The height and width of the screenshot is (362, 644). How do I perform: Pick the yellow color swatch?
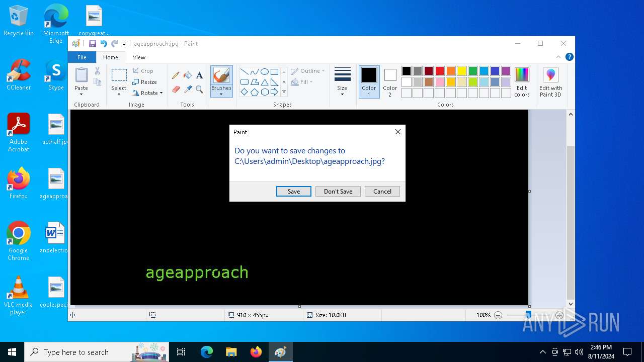point(462,71)
